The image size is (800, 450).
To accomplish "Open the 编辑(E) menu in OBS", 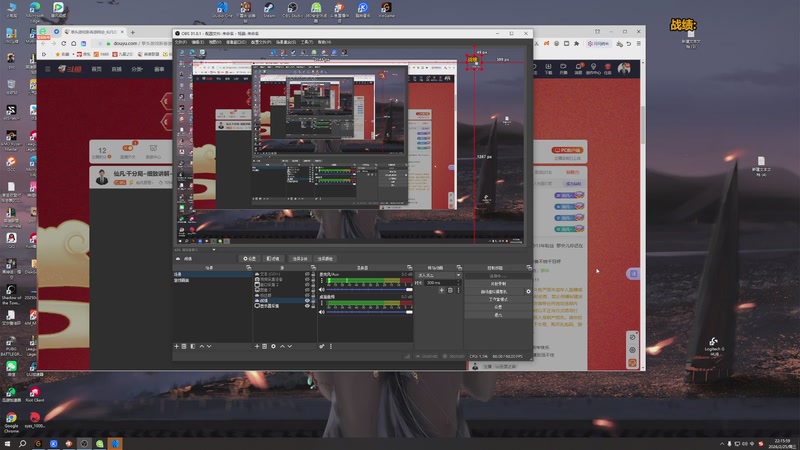I will [x=197, y=42].
